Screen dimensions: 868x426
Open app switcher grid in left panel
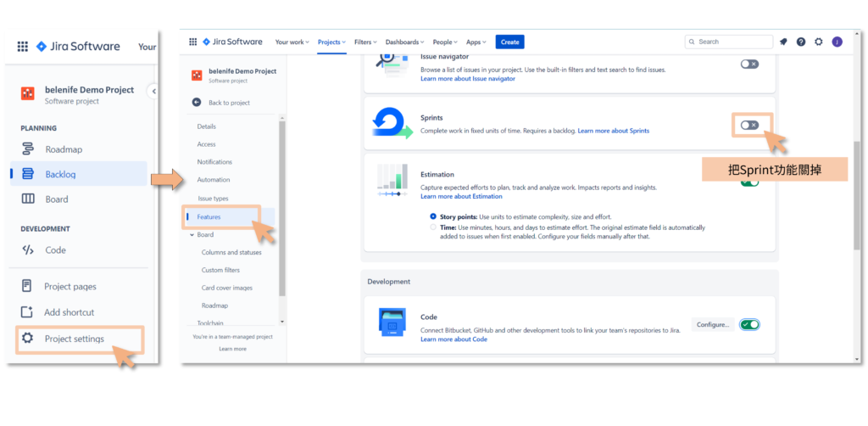point(23,47)
